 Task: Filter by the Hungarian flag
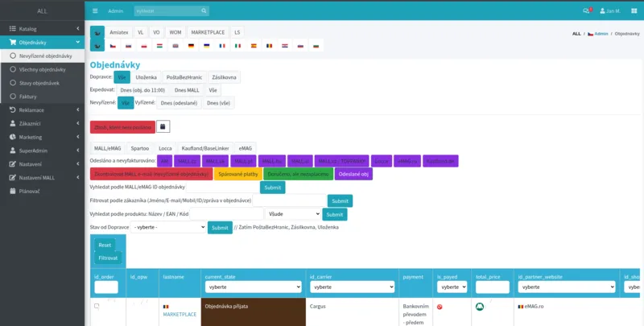tap(159, 46)
